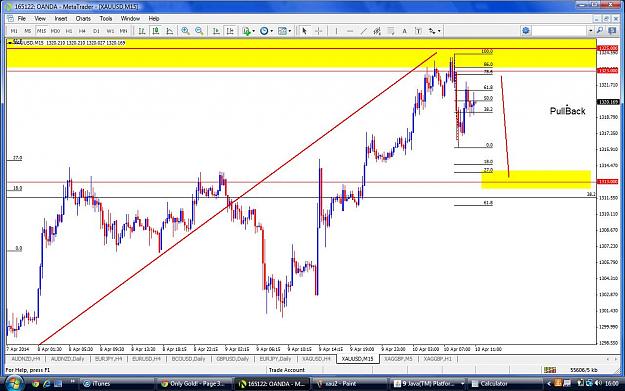Select the text label tool (T icon)
The image size is (625, 391).
418,31
